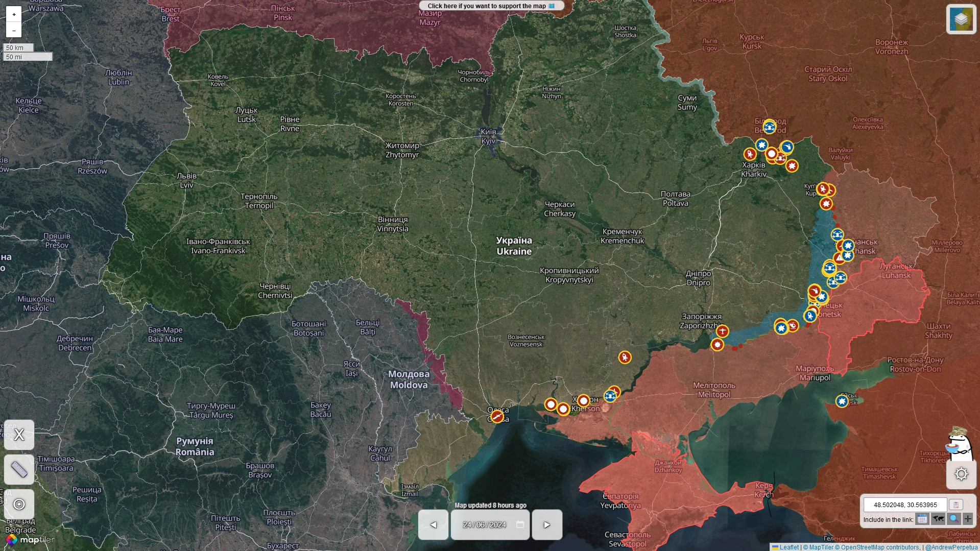Image resolution: width=980 pixels, height=551 pixels.
Task: Open the Leaflet attribution link
Action: coord(789,547)
